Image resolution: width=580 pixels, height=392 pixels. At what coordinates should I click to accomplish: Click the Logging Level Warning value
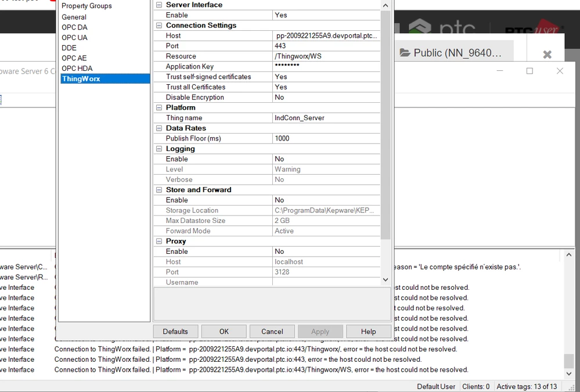[x=326, y=170]
